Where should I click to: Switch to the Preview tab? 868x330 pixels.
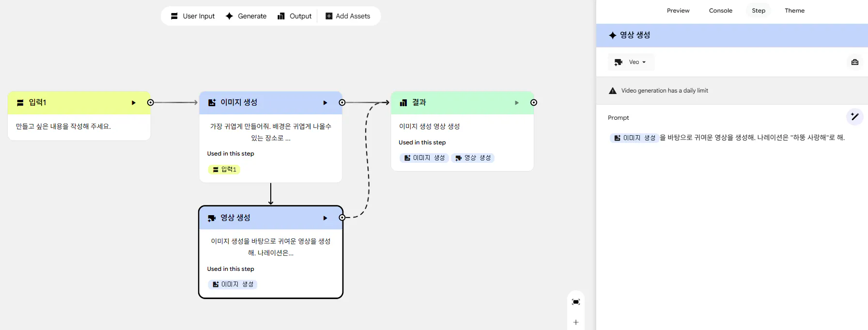click(x=678, y=11)
